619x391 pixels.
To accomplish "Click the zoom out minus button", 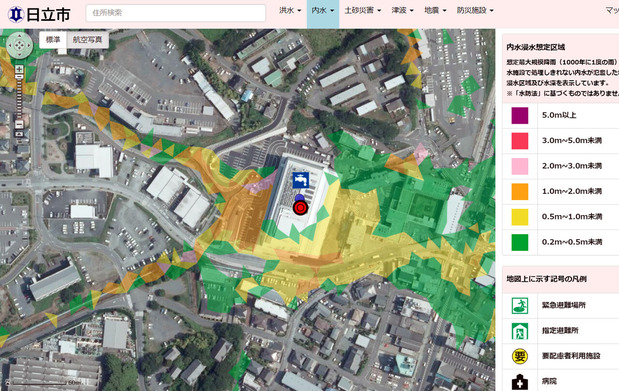I will [x=19, y=124].
